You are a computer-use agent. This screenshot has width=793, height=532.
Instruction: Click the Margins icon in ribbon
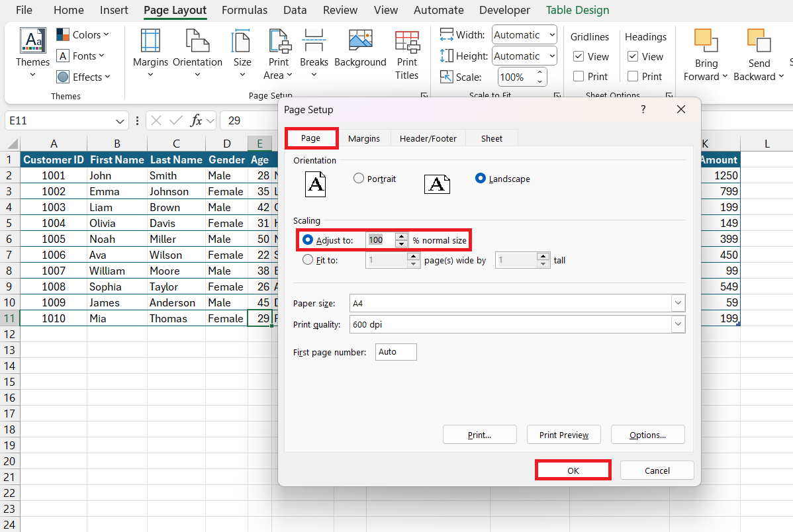click(x=150, y=41)
